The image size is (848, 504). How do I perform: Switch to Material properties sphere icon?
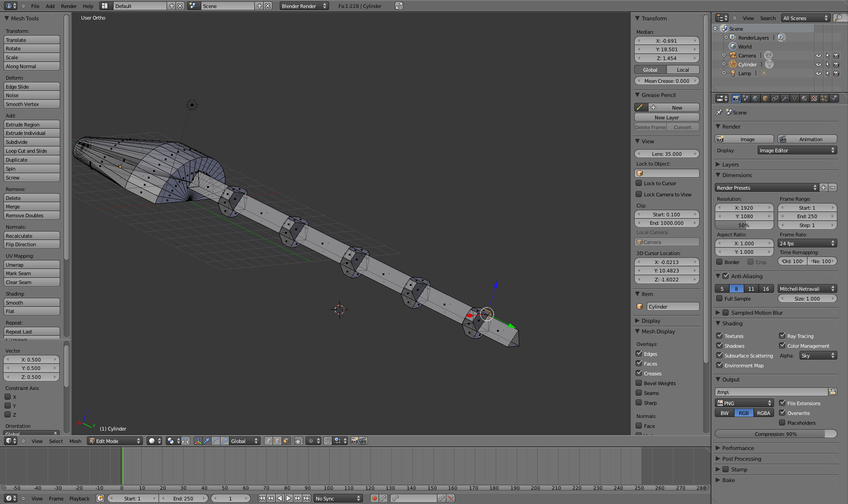click(x=804, y=98)
